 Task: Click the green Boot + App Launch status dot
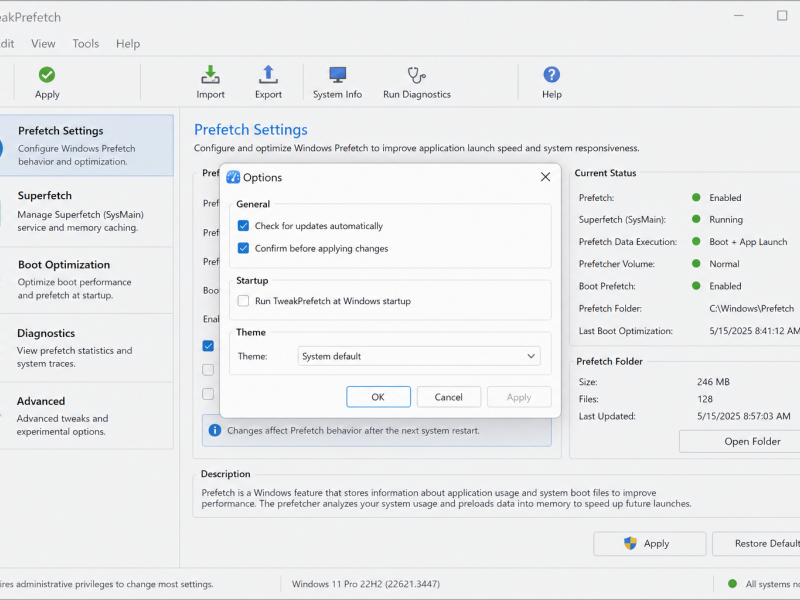(696, 241)
